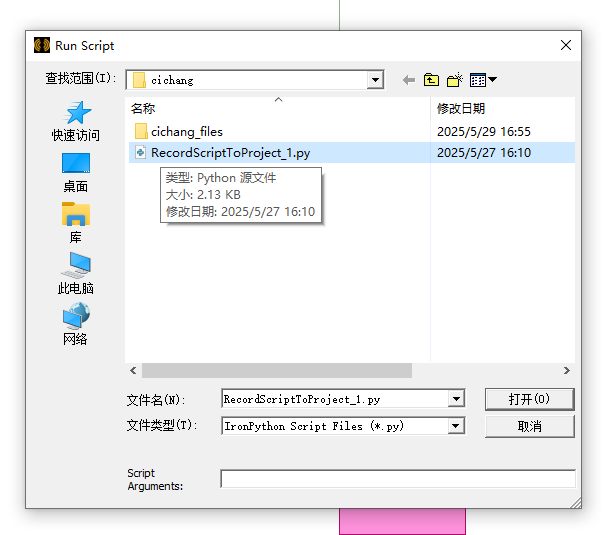Open Libraries (库) in the sidebar

(x=76, y=223)
